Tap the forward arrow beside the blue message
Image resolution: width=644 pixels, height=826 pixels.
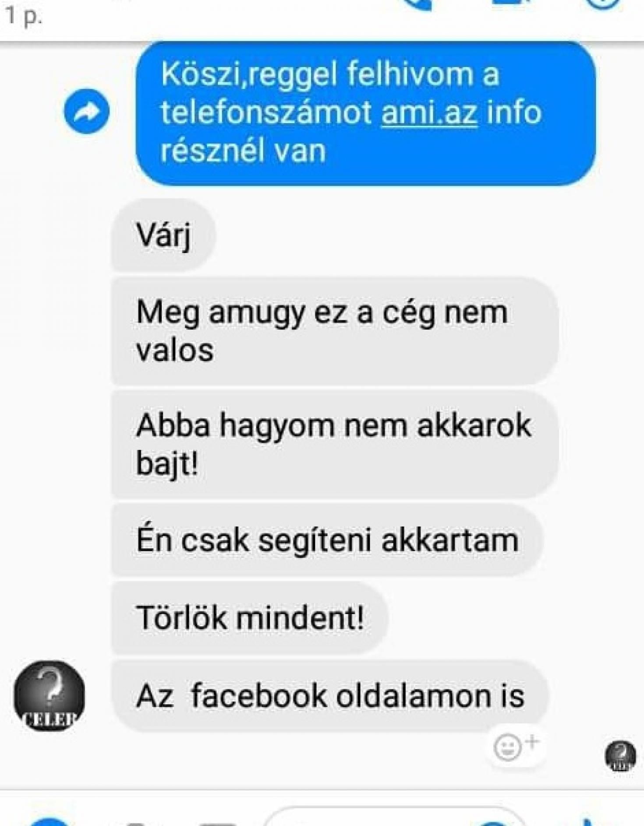point(87,111)
